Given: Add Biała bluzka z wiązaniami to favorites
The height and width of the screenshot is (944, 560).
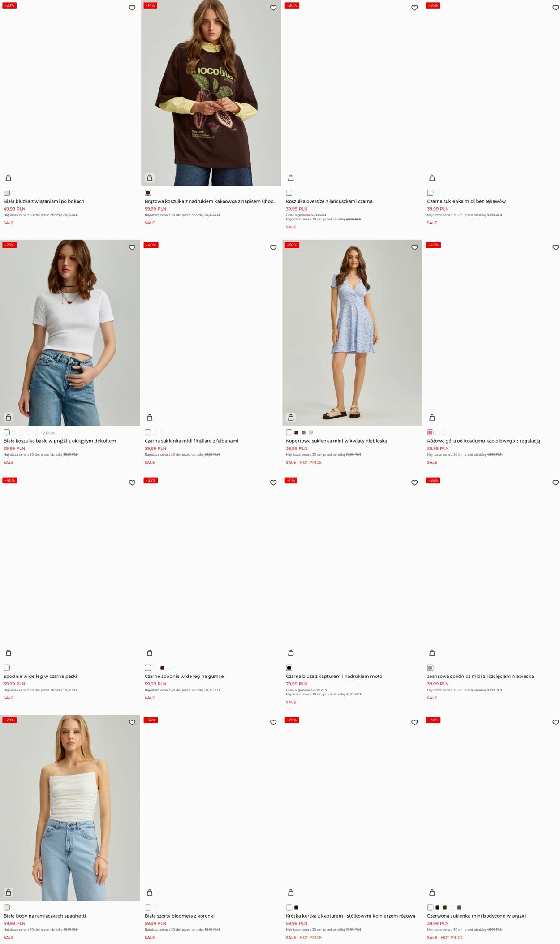Looking at the screenshot, I should click(x=132, y=8).
